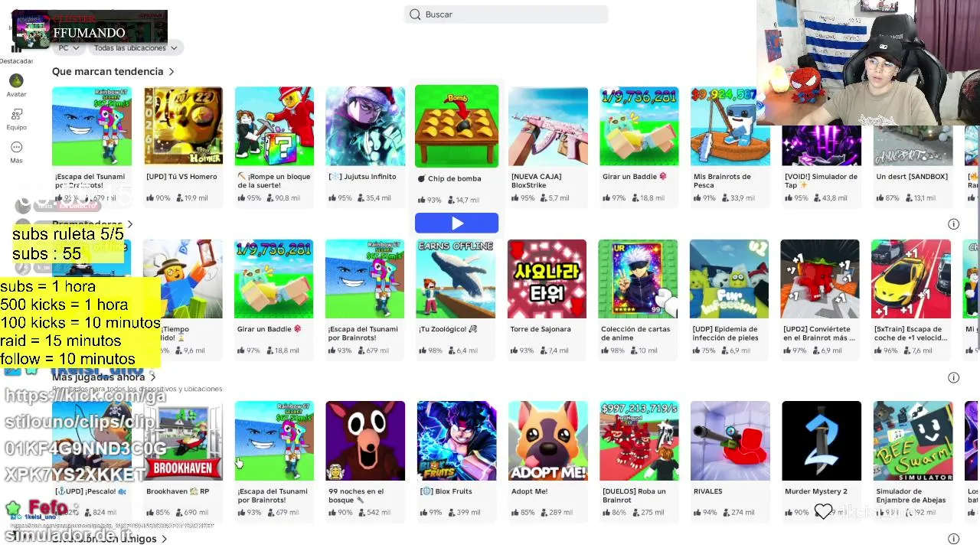Click the info icon beside Más jugadas ahora
Image resolution: width=980 pixels, height=551 pixels.
pyautogui.click(x=953, y=377)
